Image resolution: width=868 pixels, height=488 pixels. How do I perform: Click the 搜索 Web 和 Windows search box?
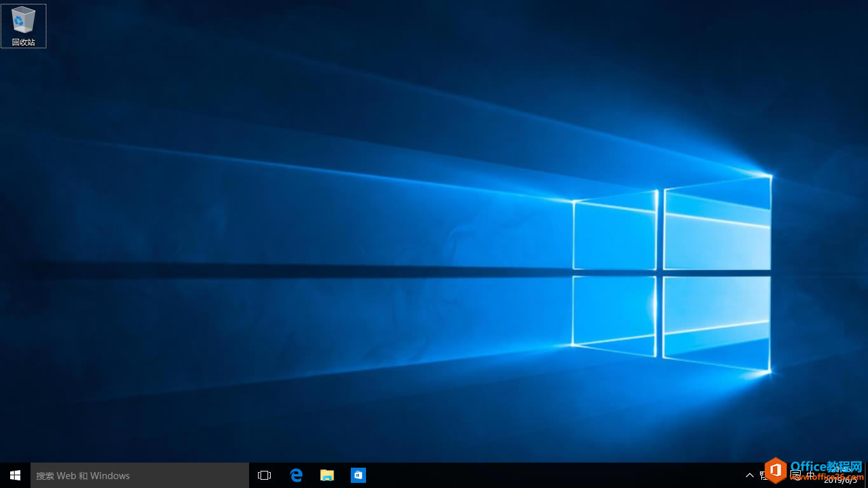[140, 475]
